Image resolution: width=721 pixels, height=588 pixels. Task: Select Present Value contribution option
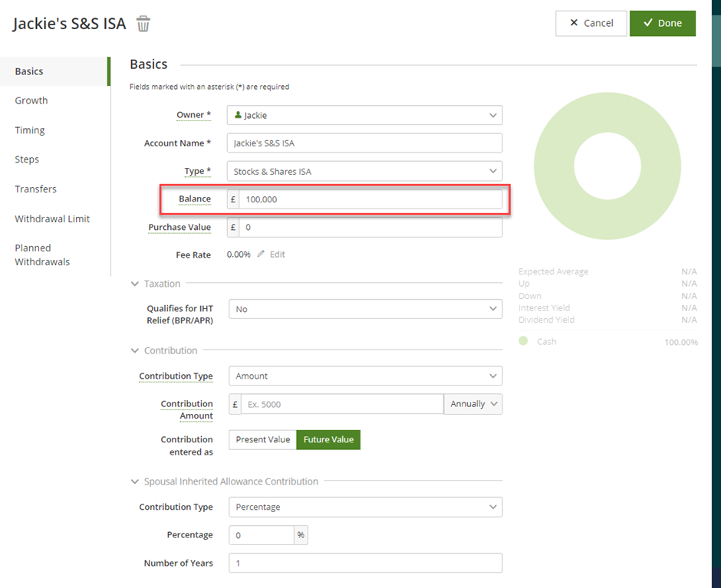coord(262,439)
